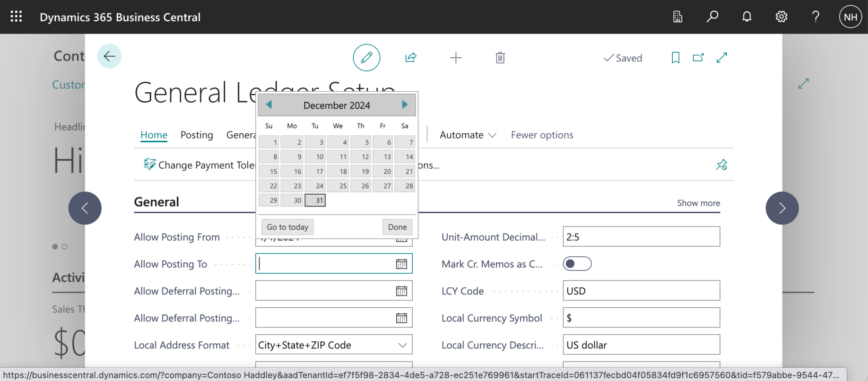
Task: Select December 31 in calendar
Action: click(x=315, y=200)
